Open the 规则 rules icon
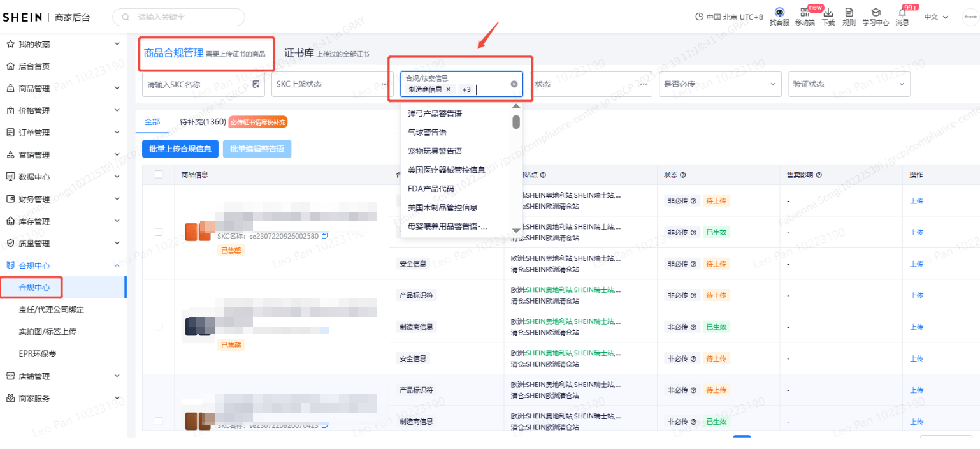Screen dimensions: 980x449 tap(849, 12)
